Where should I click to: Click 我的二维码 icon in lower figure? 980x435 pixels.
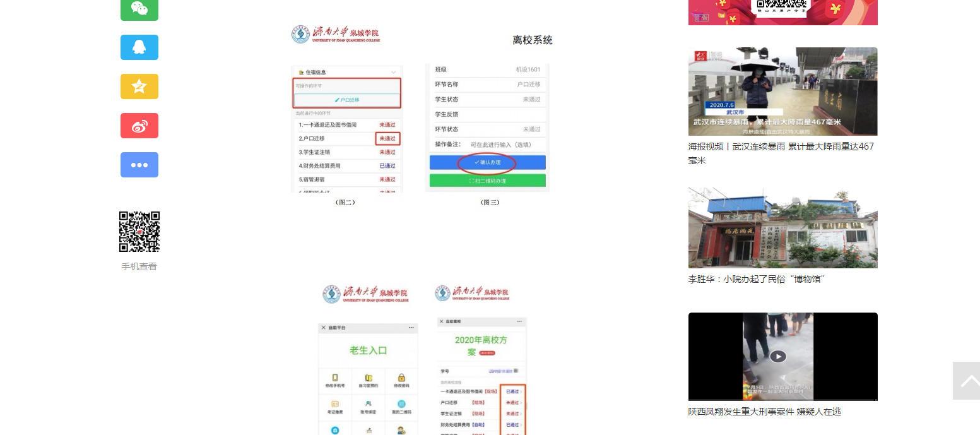click(x=401, y=407)
